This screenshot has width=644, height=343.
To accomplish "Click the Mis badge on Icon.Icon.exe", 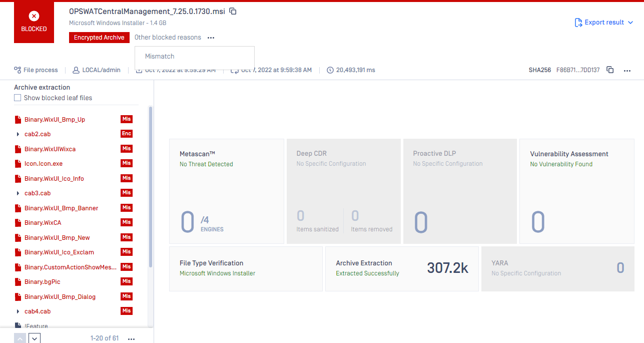I will tap(127, 163).
